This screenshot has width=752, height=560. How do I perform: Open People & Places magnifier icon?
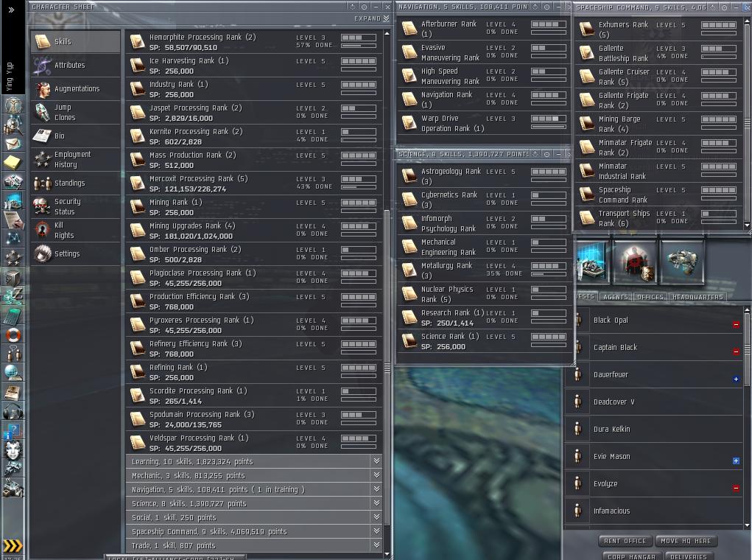13,125
